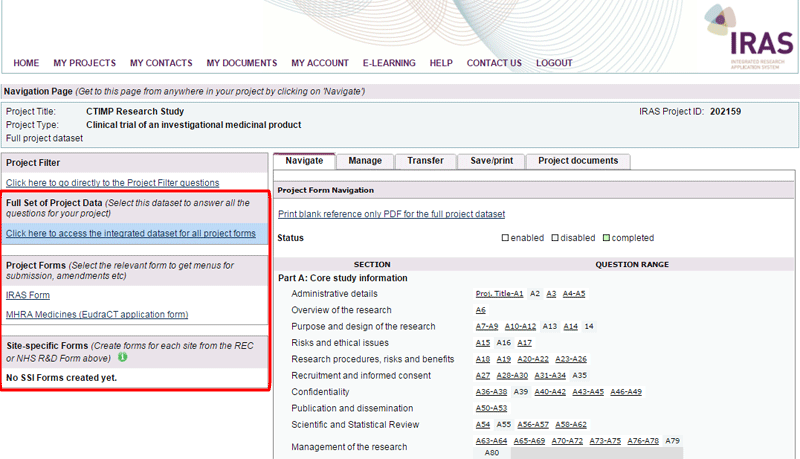Image resolution: width=800 pixels, height=459 pixels.
Task: Open question A6 under Overview of the research
Action: tap(481, 310)
